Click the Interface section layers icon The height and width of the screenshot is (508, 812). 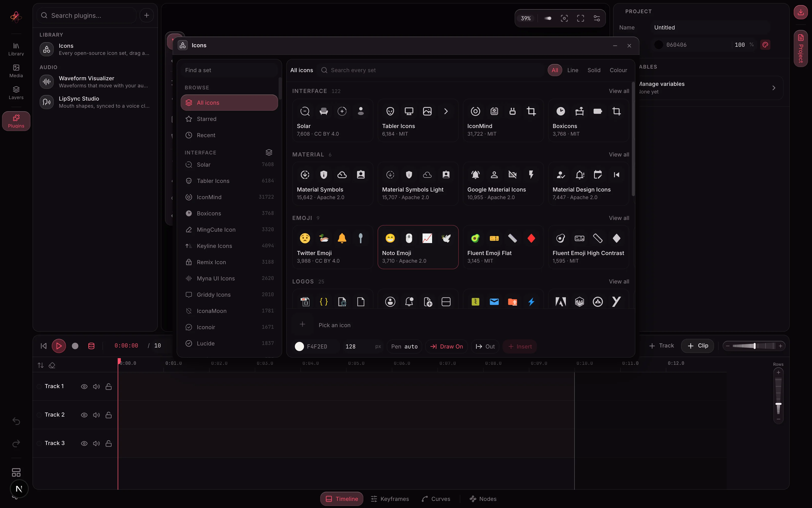[269, 153]
